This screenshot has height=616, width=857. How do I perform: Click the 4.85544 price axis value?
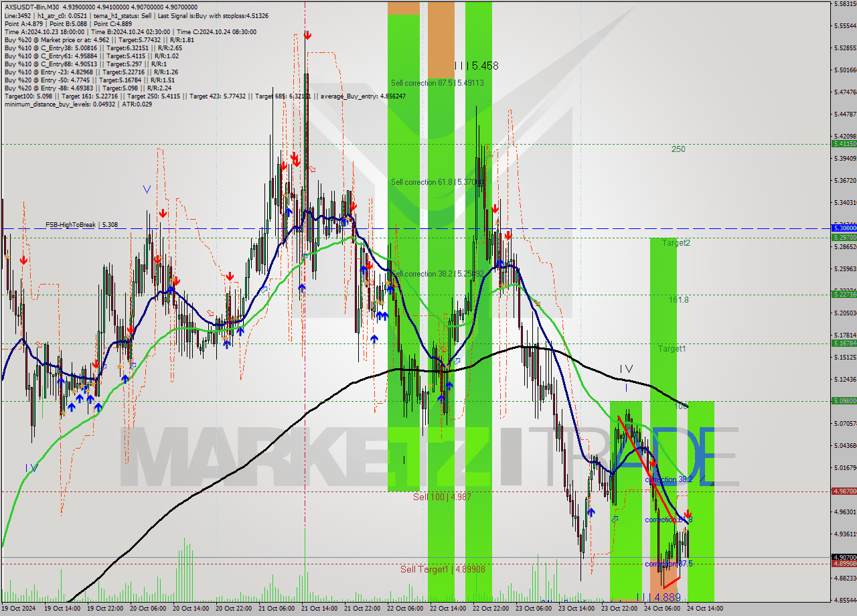pos(845,601)
